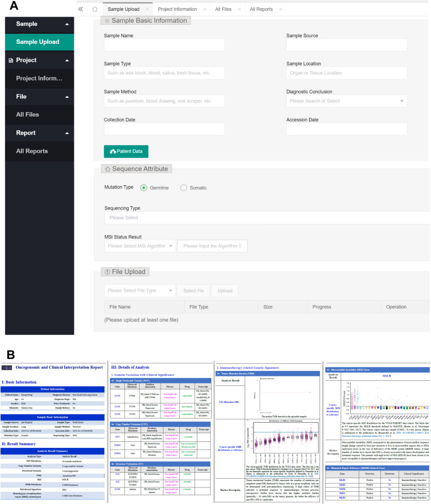
Task: Select the Germline mutation type
Action: [143, 188]
